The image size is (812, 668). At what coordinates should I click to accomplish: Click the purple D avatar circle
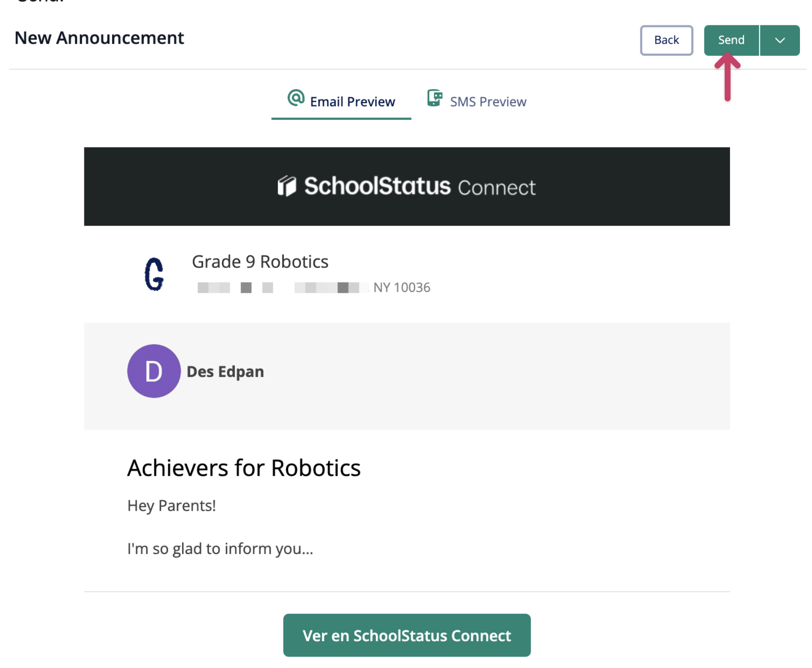click(153, 371)
